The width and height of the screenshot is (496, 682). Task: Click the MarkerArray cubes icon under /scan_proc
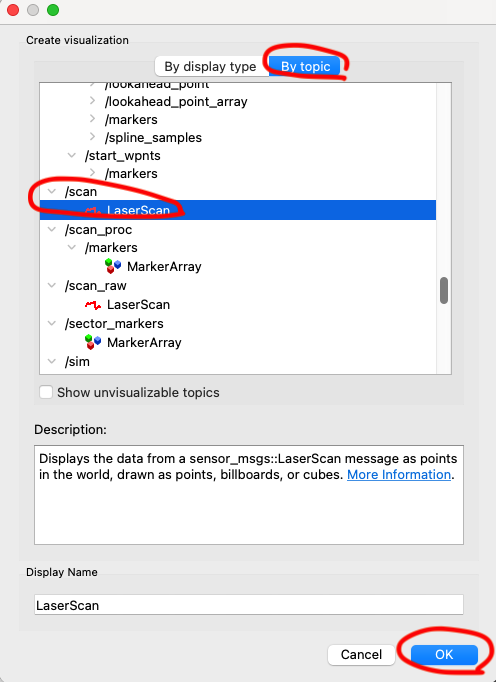113,266
